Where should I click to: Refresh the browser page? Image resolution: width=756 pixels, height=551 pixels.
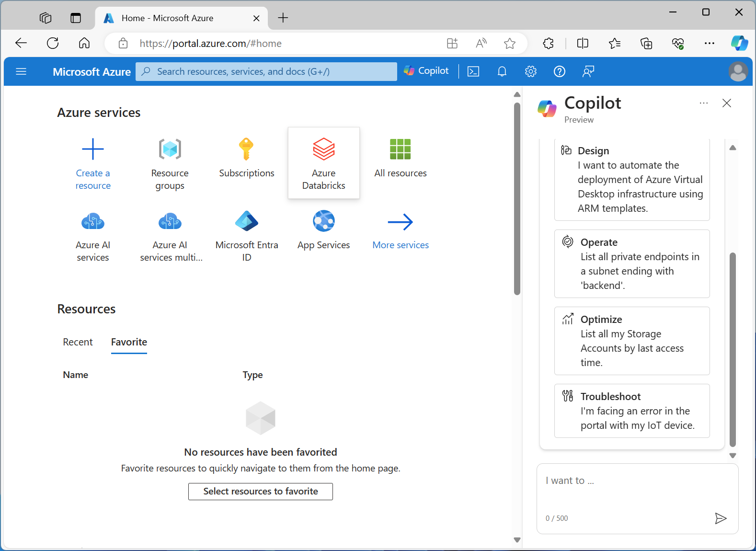tap(53, 43)
